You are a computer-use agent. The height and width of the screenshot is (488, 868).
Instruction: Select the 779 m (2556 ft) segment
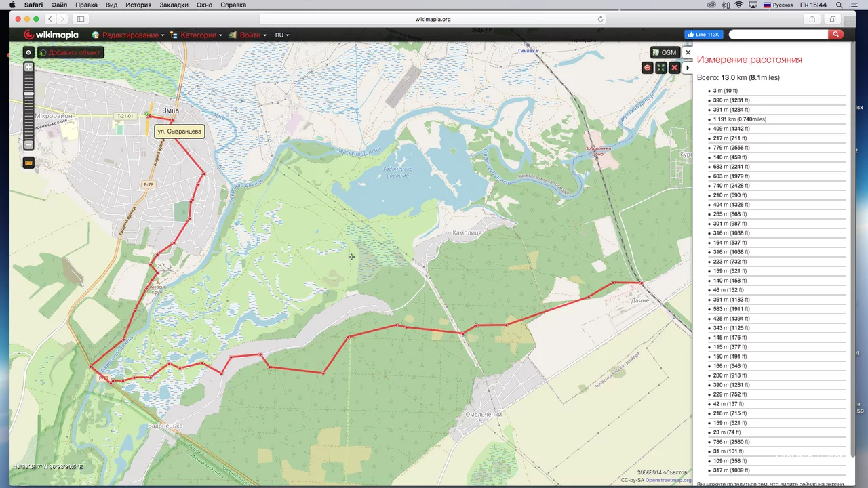point(731,148)
